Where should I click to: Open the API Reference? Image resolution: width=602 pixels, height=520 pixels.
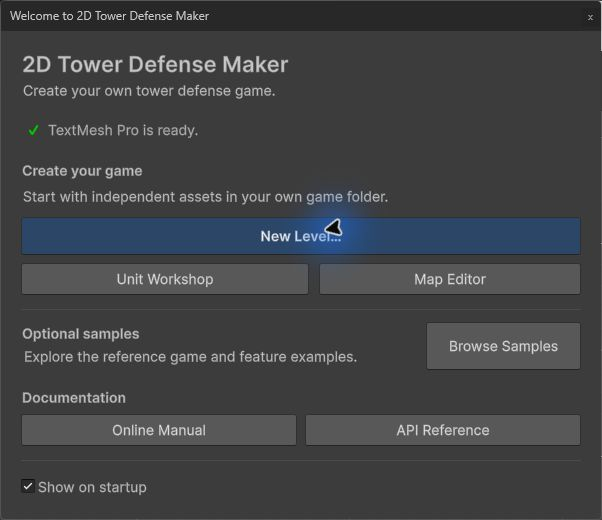pos(443,430)
